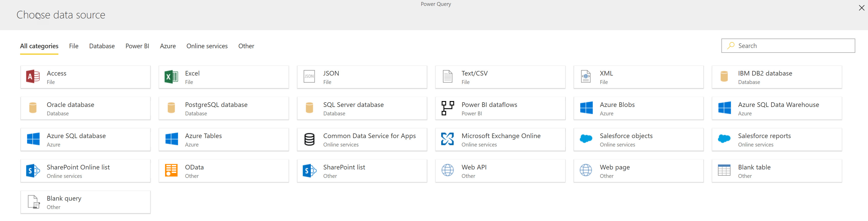The height and width of the screenshot is (221, 868).
Task: Click the Web API globe icon
Action: click(447, 170)
